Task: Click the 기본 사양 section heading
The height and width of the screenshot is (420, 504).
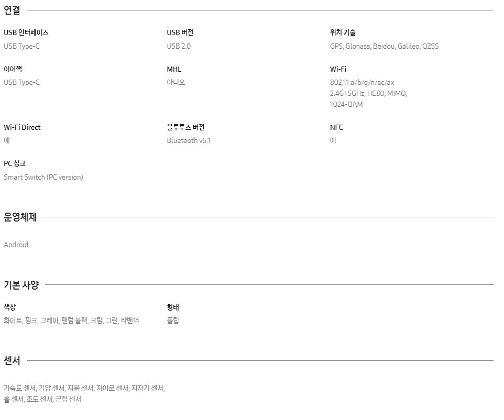Action: pos(21,285)
